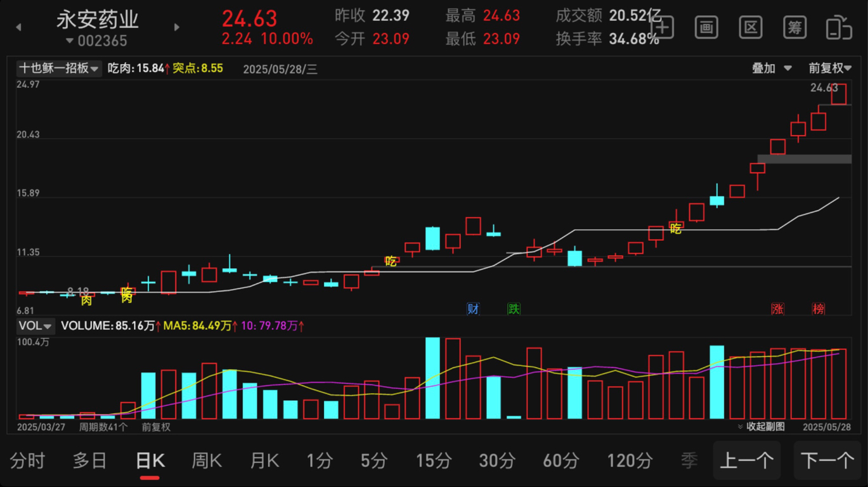Select the 日K daily candlestick tab
868x487 pixels.
pyautogui.click(x=150, y=461)
